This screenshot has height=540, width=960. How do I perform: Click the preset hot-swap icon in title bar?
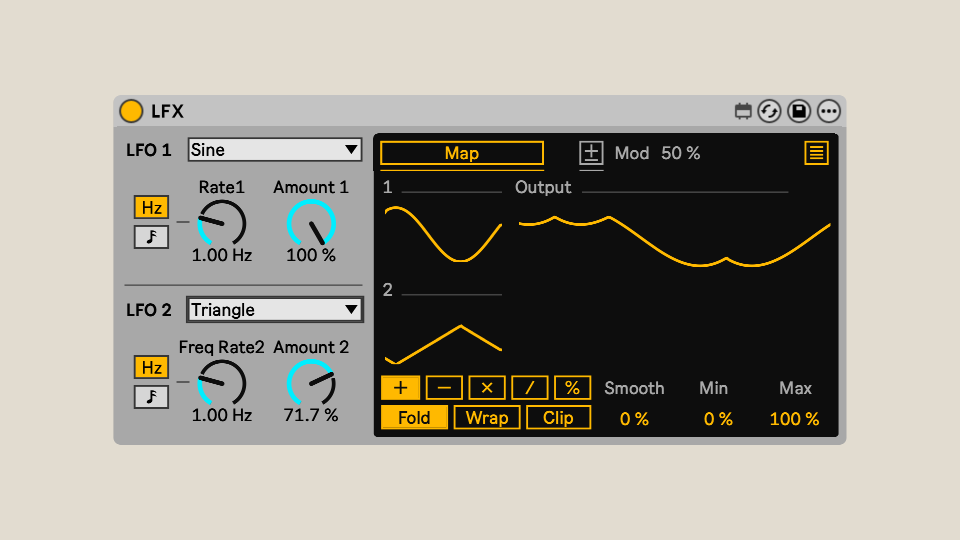point(769,111)
